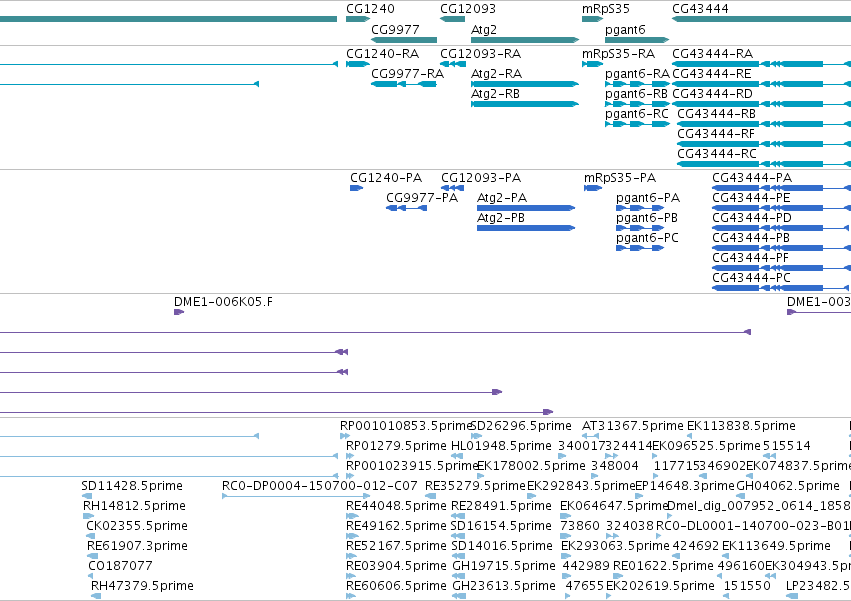Select transcript CG43444-RD label
Image resolution: width=851 pixels, height=601 pixels.
713,94
